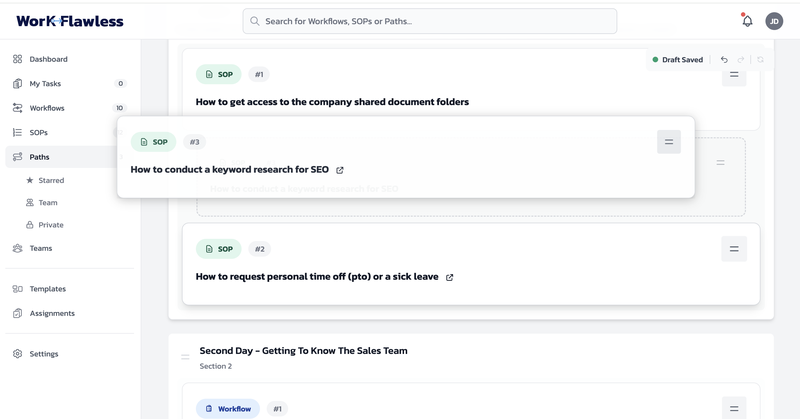Viewport: 800px width, 419px height.
Task: Open external link for PTO request SOP
Action: tap(449, 277)
